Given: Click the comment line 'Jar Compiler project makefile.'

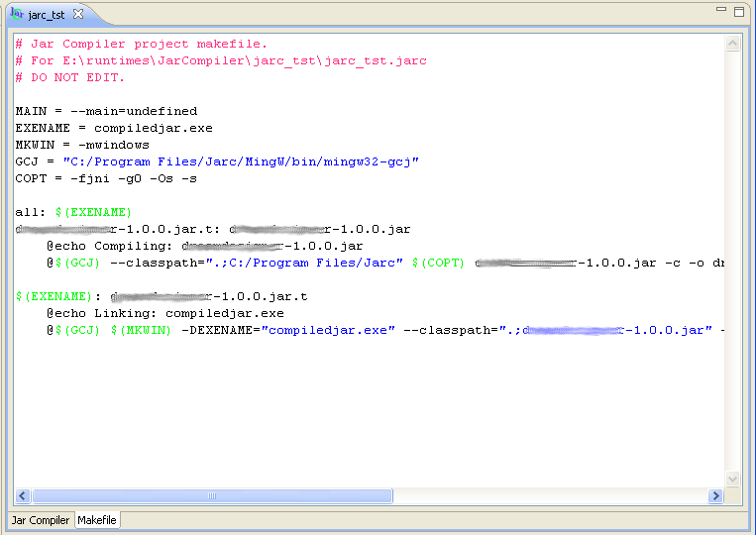Looking at the screenshot, I should click(141, 44).
